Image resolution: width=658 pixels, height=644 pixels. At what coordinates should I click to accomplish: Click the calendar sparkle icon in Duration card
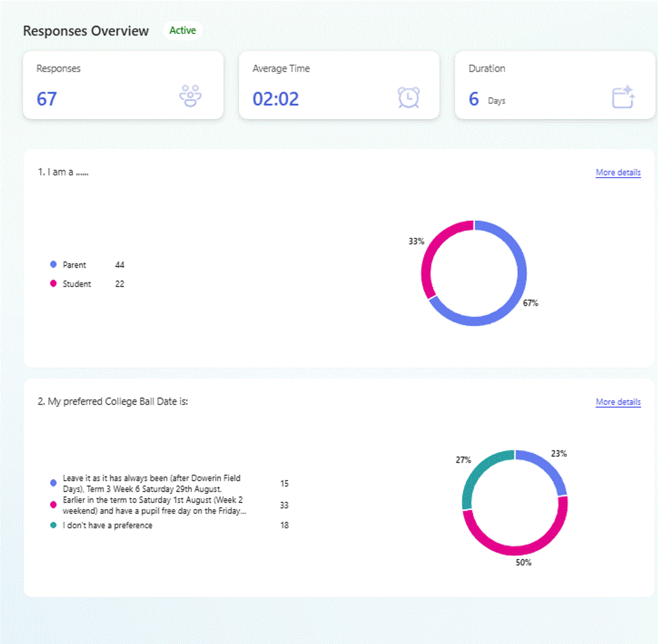pos(623,97)
